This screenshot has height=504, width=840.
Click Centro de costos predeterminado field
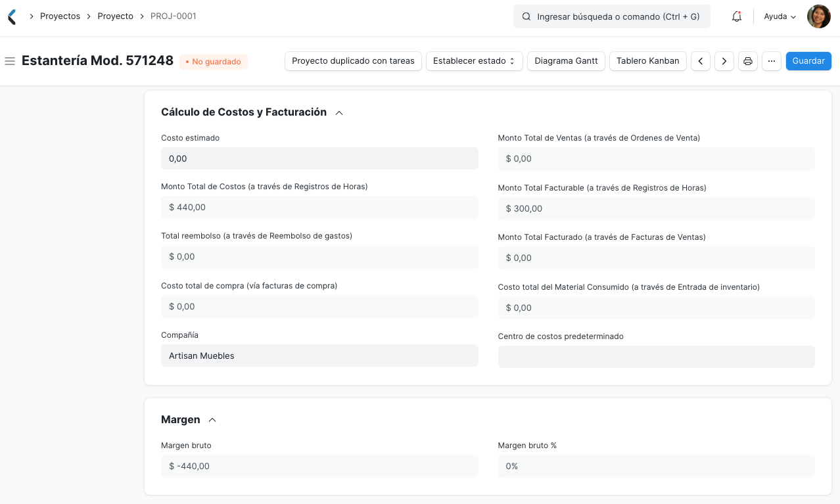(x=657, y=357)
